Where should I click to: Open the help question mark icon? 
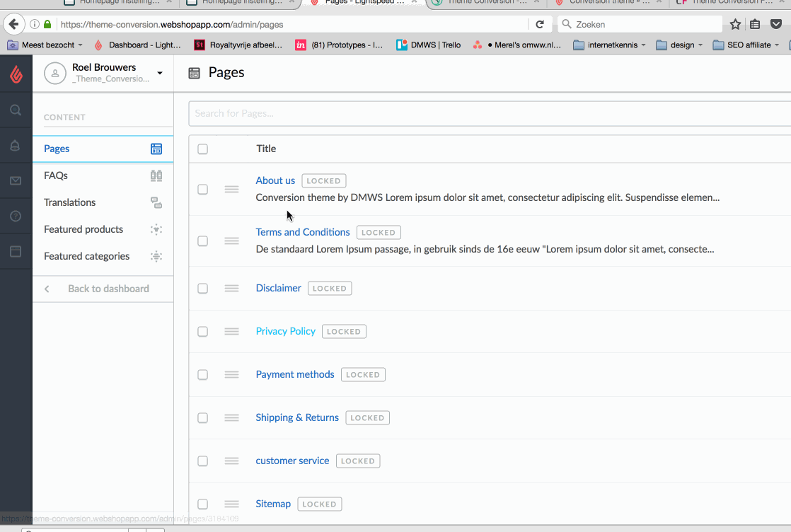[x=16, y=216]
